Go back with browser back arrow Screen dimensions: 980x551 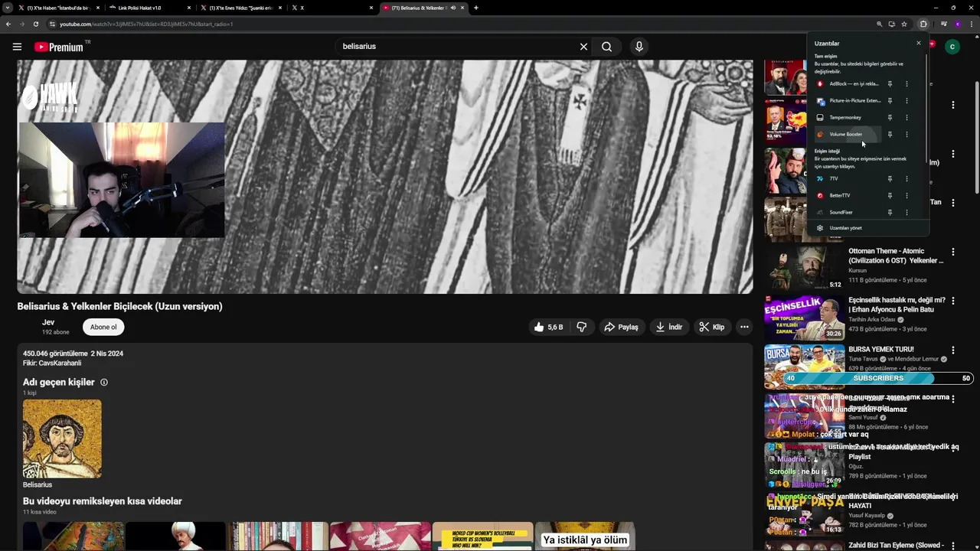8,24
